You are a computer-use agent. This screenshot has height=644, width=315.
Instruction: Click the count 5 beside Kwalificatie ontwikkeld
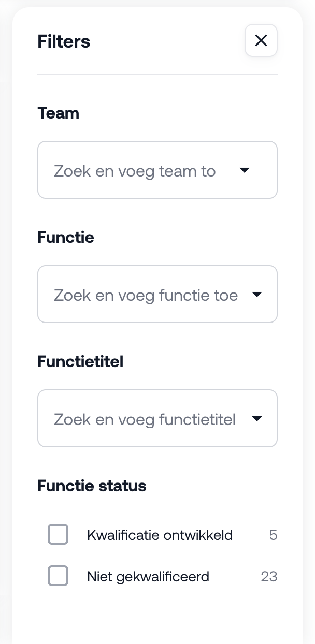point(273,535)
